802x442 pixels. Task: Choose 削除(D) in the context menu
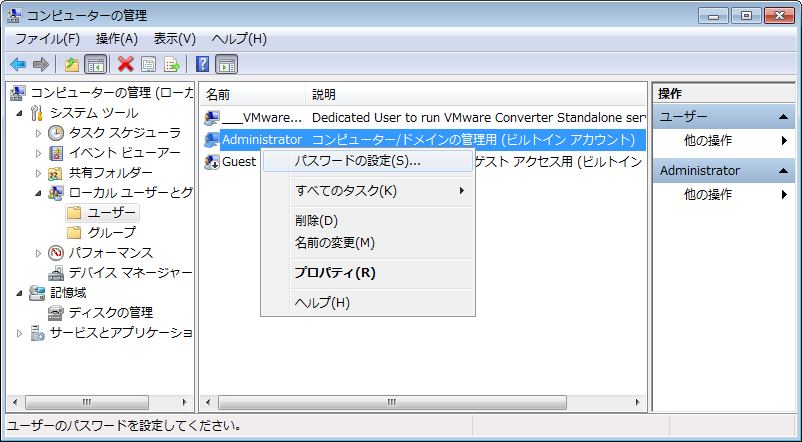coord(368,221)
